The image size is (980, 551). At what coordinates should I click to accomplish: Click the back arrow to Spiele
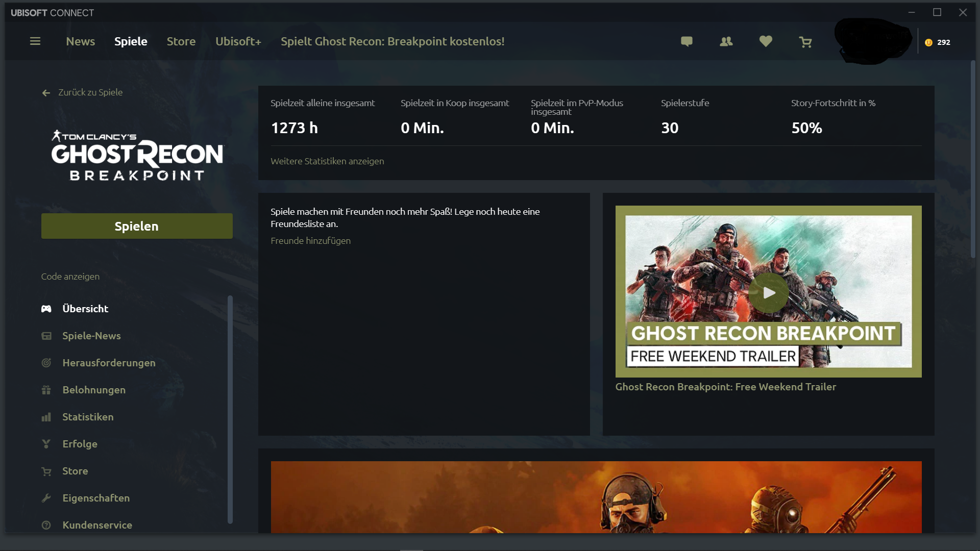[46, 93]
